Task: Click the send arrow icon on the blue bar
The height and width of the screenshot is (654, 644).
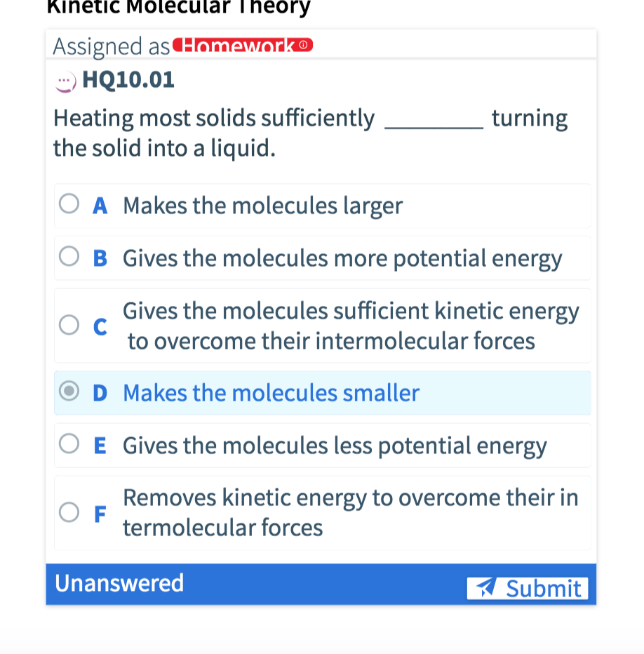Action: pyautogui.click(x=488, y=588)
